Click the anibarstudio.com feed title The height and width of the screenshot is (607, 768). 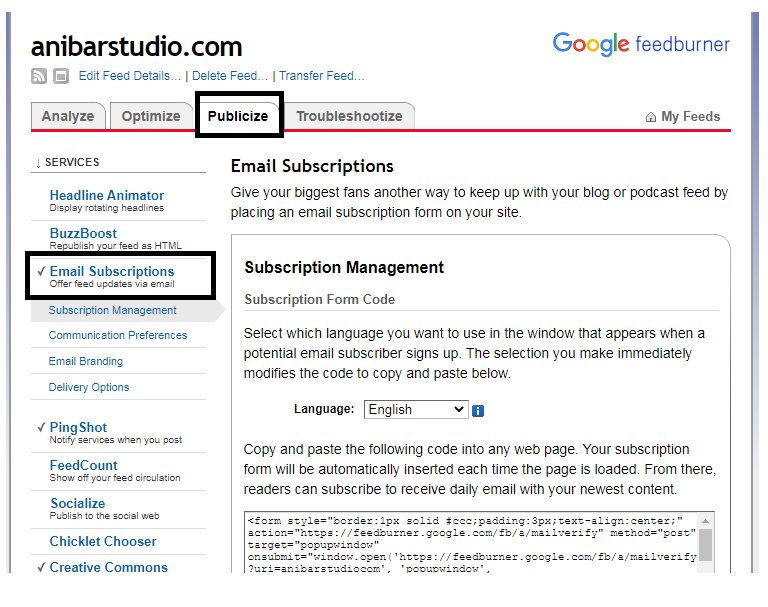click(136, 47)
